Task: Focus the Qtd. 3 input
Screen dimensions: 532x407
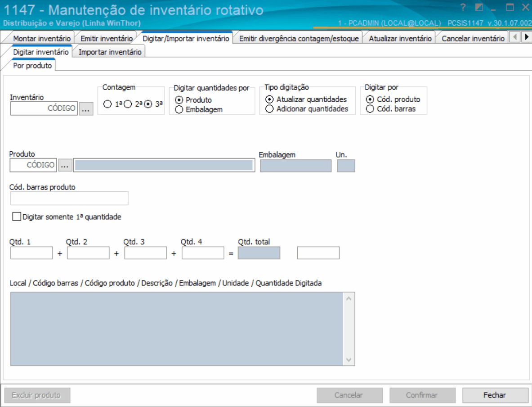Action: (146, 253)
